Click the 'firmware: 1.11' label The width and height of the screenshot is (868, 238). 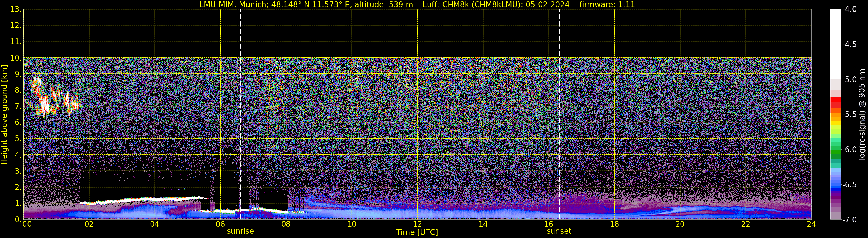(x=607, y=5)
